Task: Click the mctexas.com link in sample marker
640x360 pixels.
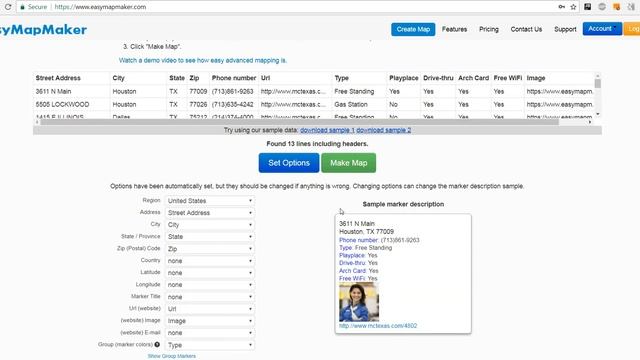Action: (x=378, y=326)
